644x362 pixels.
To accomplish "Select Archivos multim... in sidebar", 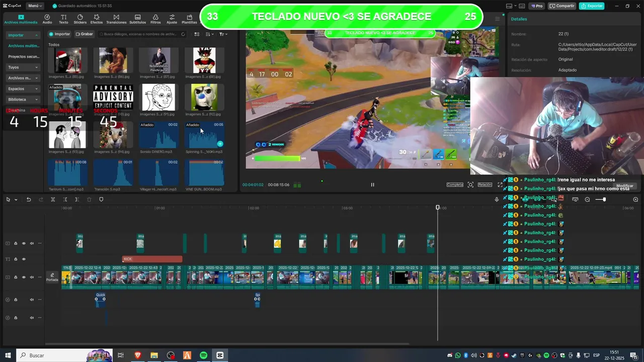I will 24,46.
